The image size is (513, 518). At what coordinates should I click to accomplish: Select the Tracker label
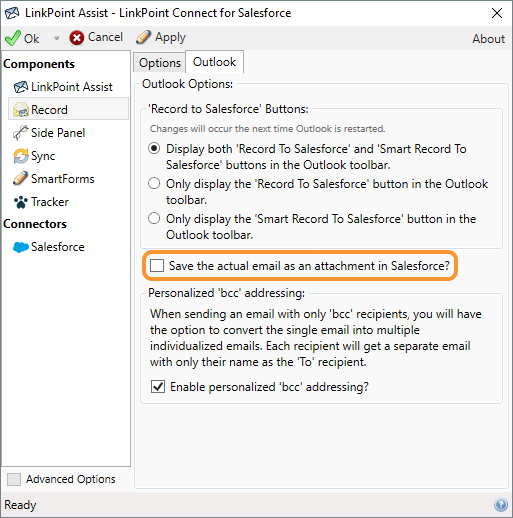50,202
